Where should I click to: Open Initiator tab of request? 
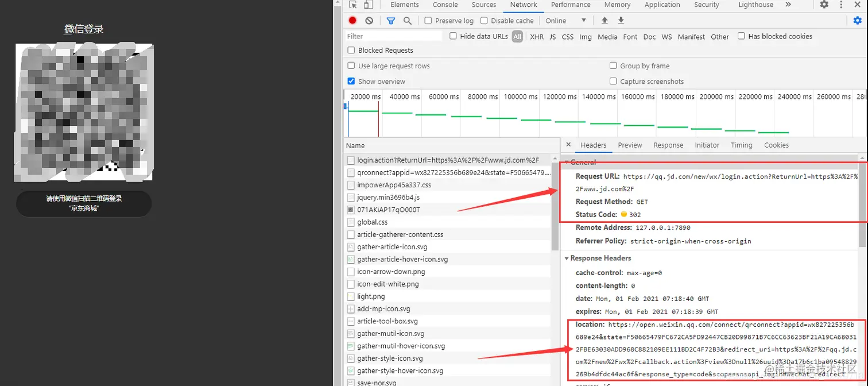(707, 145)
